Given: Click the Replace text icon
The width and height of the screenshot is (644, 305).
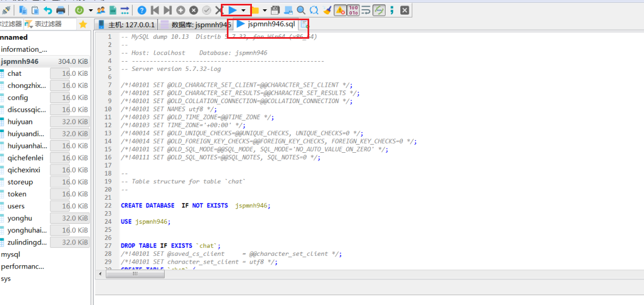Looking at the screenshot, I should [314, 10].
